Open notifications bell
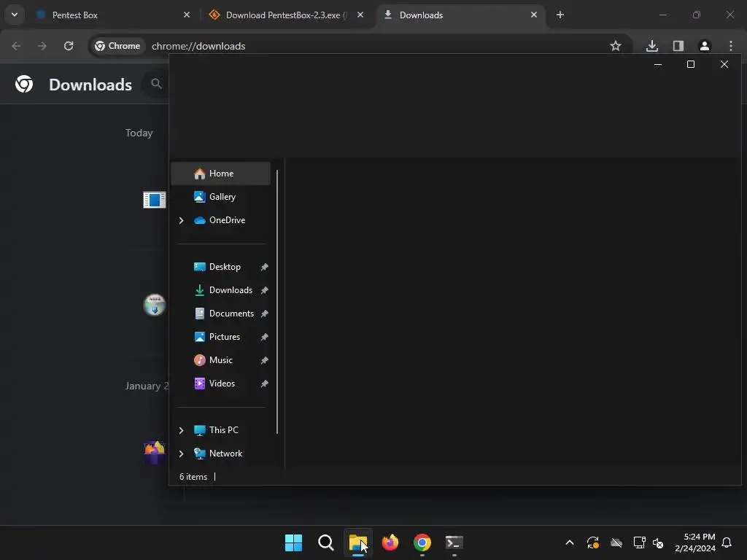 [727, 542]
